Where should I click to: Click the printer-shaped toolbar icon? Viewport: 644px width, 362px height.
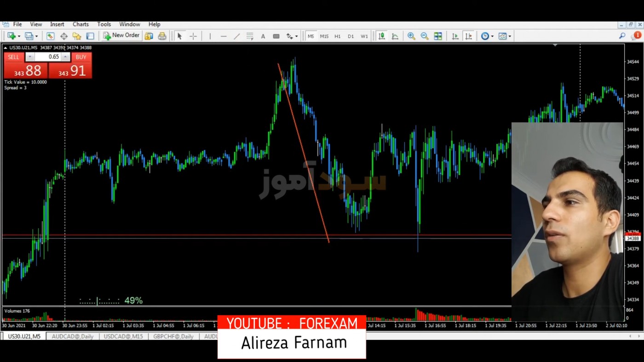click(162, 36)
